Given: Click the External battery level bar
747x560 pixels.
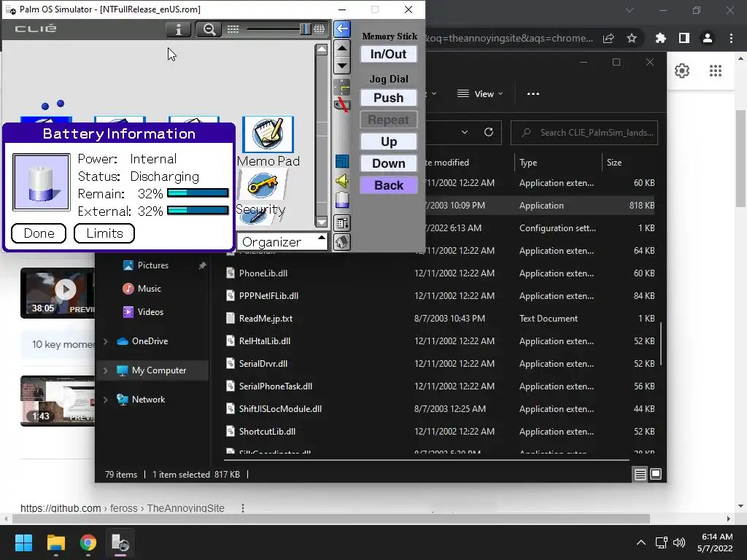Looking at the screenshot, I should (x=198, y=211).
